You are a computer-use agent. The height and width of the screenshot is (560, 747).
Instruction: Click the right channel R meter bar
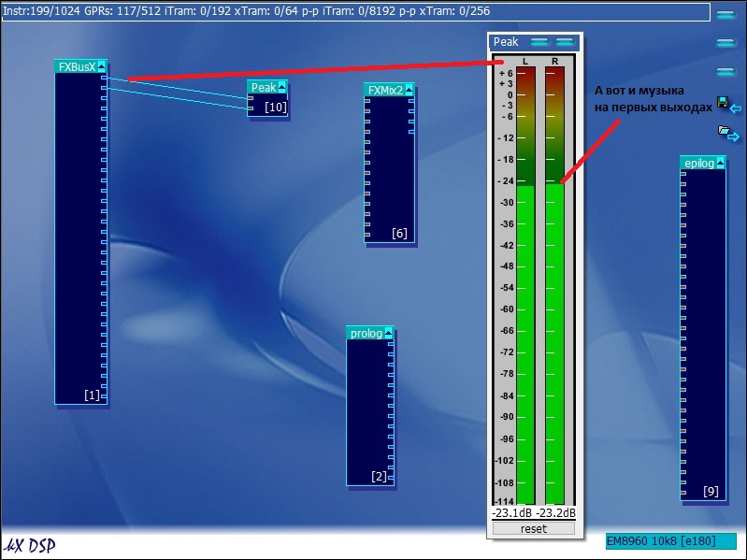(x=555, y=344)
